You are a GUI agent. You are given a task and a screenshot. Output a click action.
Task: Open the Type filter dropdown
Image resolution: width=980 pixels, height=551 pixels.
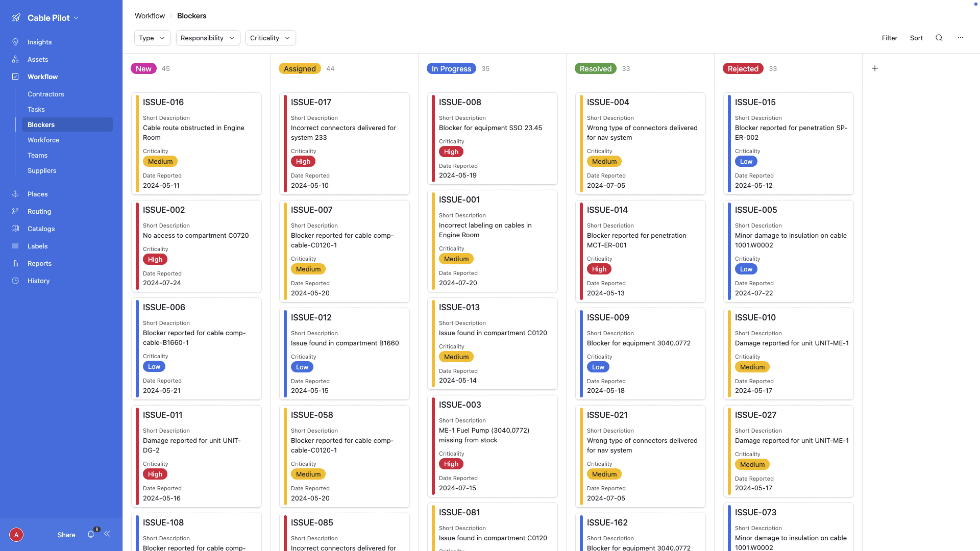(152, 38)
